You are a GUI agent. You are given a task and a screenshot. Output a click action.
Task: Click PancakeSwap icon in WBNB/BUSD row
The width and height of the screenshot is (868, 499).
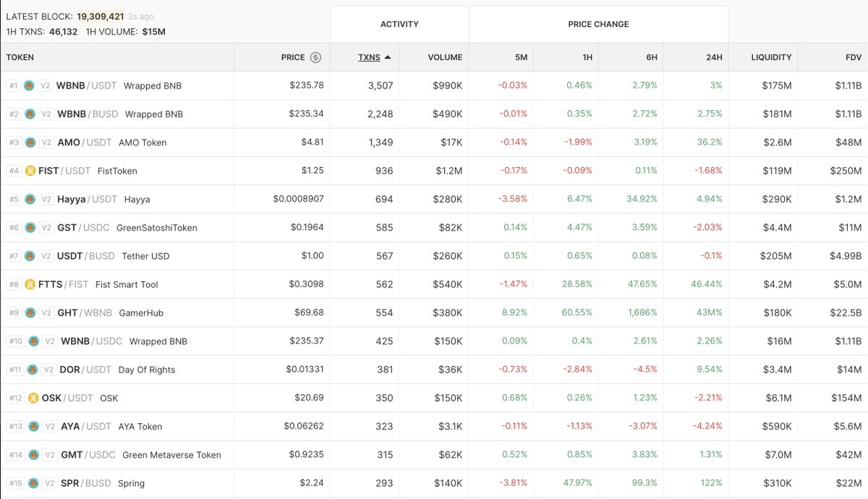30,114
